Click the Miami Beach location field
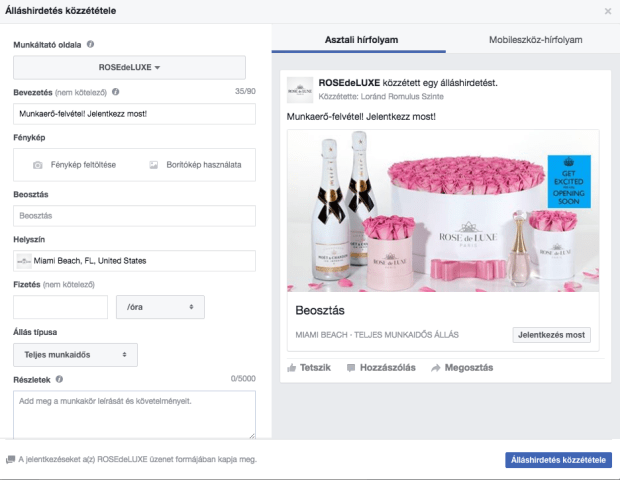The image size is (620, 480). pos(134,261)
